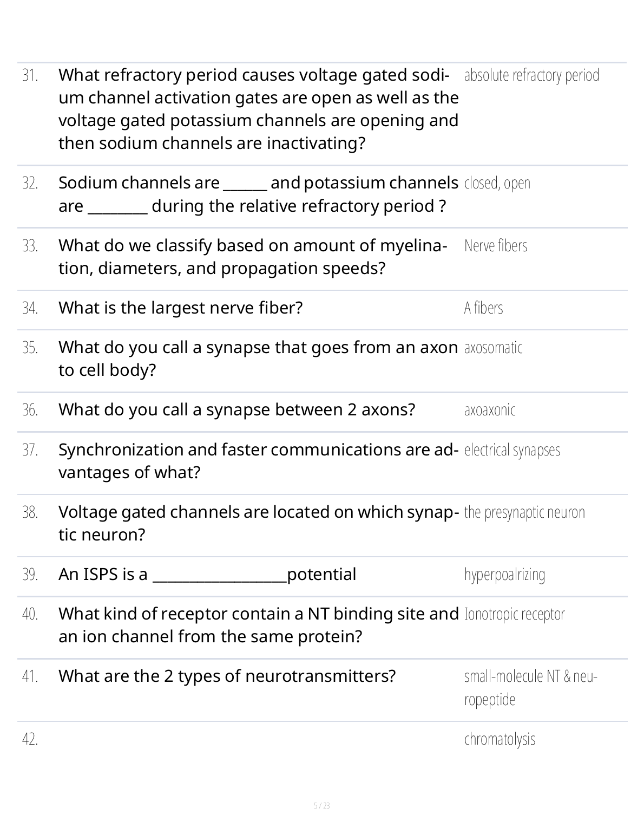Click the two types of neurotransmitters question
The height and width of the screenshot is (834, 644).
(x=227, y=676)
